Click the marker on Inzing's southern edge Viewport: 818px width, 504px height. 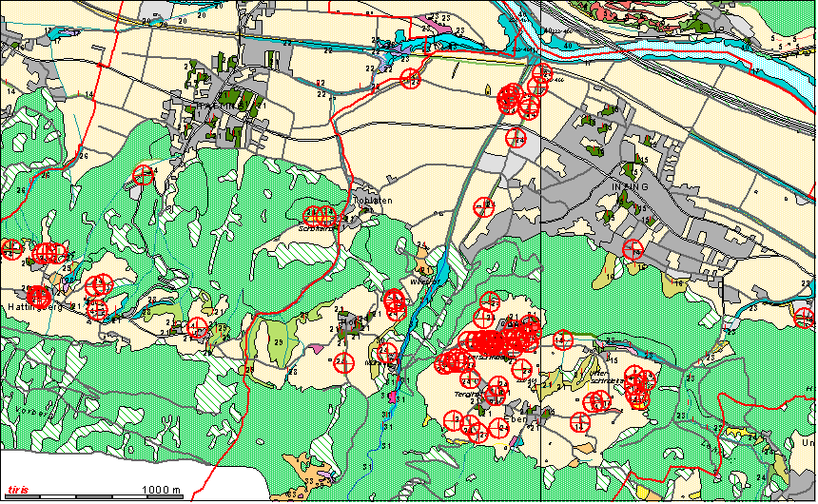click(x=633, y=249)
